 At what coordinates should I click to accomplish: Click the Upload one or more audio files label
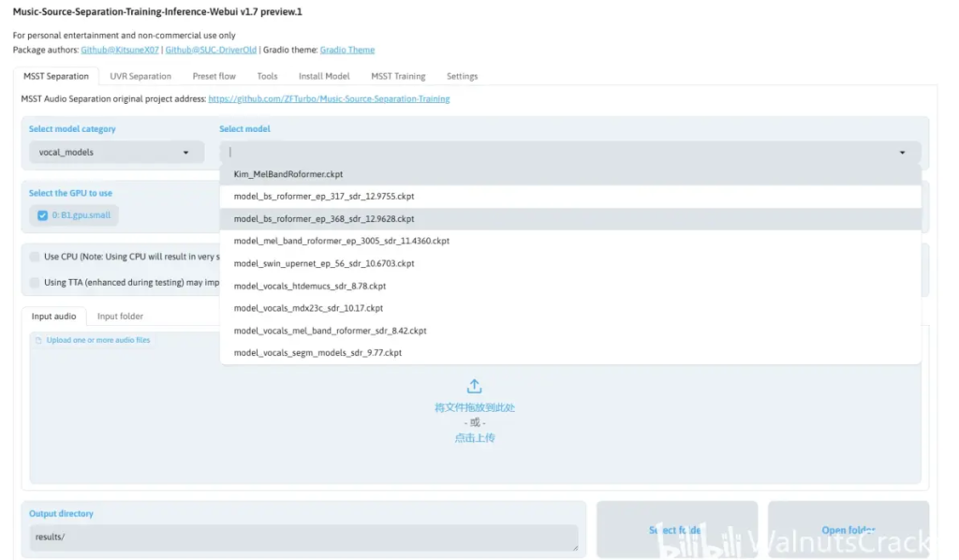click(x=97, y=341)
